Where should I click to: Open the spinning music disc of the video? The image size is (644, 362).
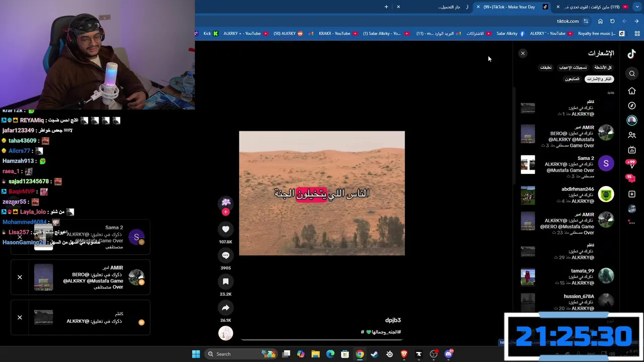(225, 333)
